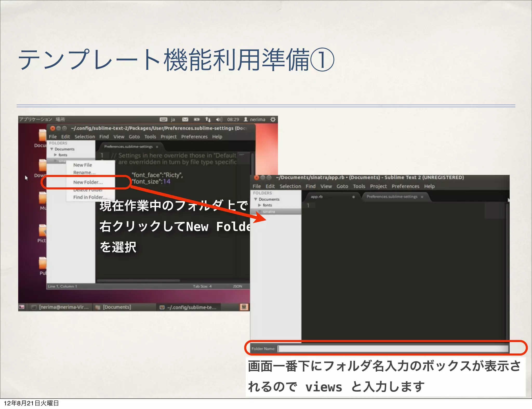Screen dimensions: 532x409
Task: Expand fonts folder in the rear window sidebar
Action: coord(55,155)
